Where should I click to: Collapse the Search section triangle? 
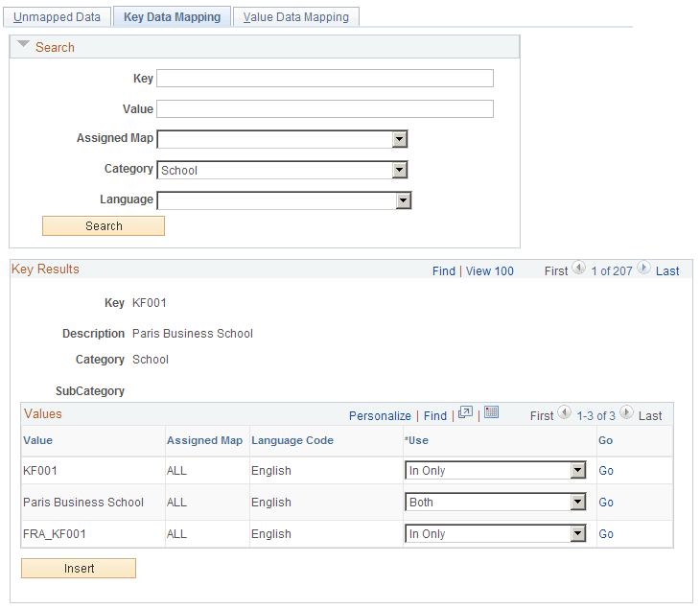tap(23, 44)
